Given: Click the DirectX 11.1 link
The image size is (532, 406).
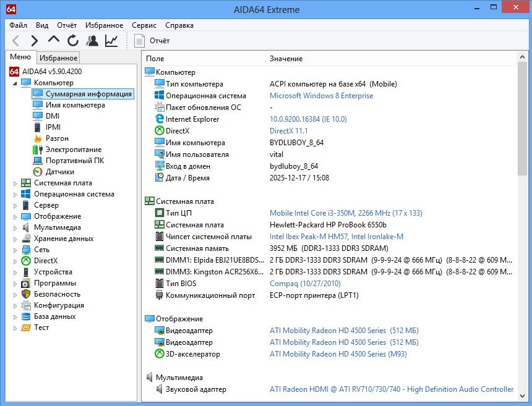Looking at the screenshot, I should [289, 131].
